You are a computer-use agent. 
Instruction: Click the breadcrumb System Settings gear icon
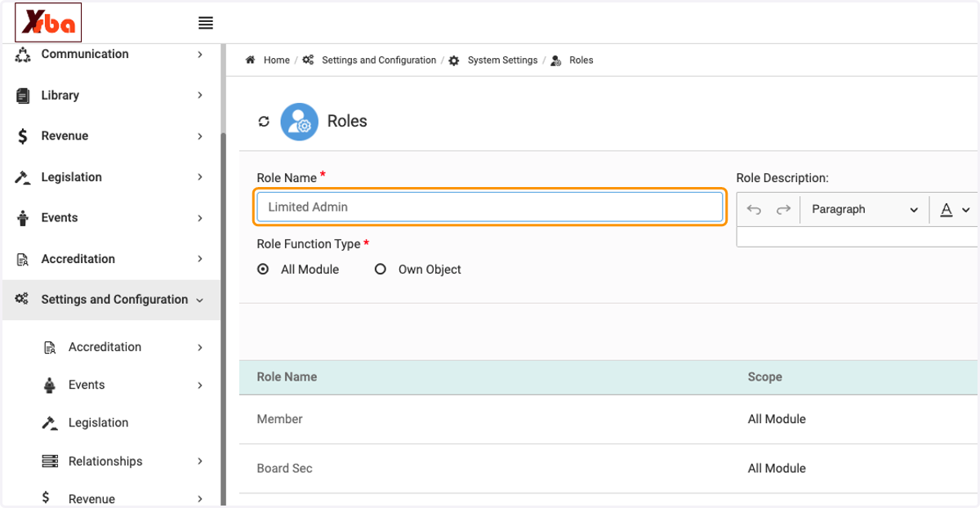[454, 60]
